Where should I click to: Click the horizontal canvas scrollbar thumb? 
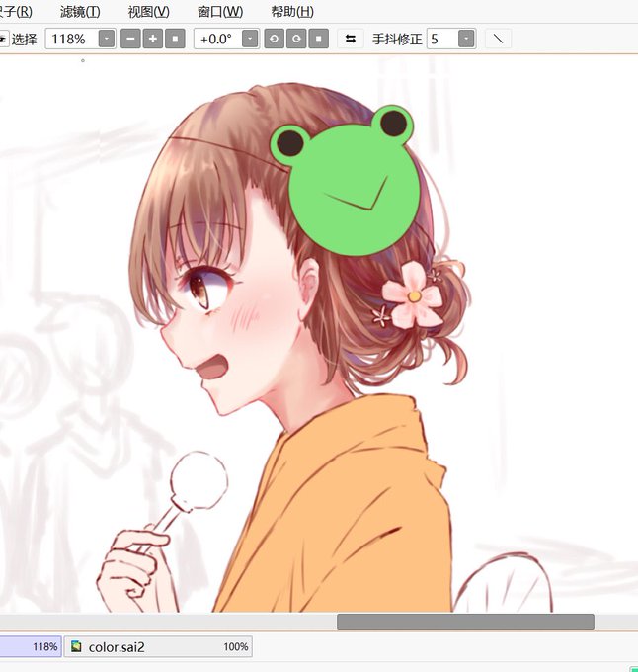[465, 622]
